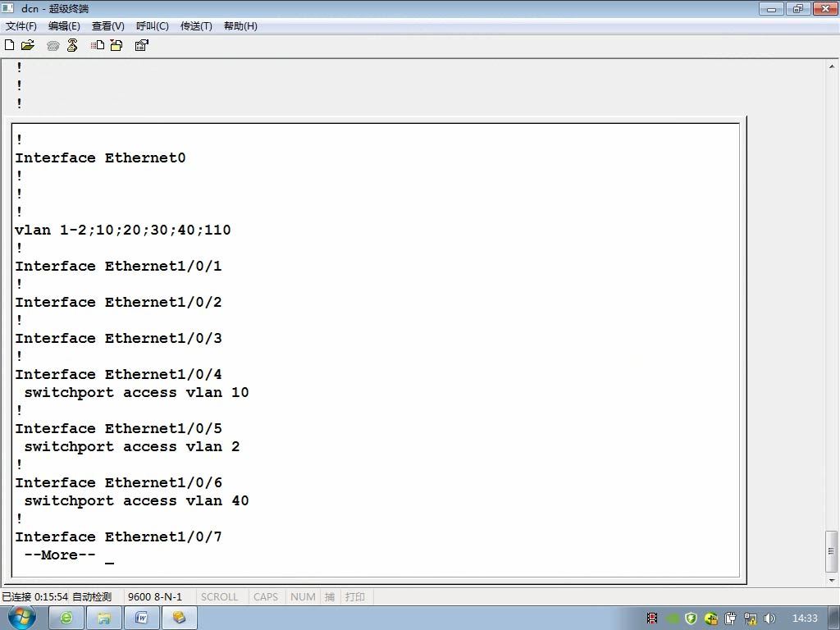
Task: Click the 捕 status bar indicator
Action: (330, 596)
